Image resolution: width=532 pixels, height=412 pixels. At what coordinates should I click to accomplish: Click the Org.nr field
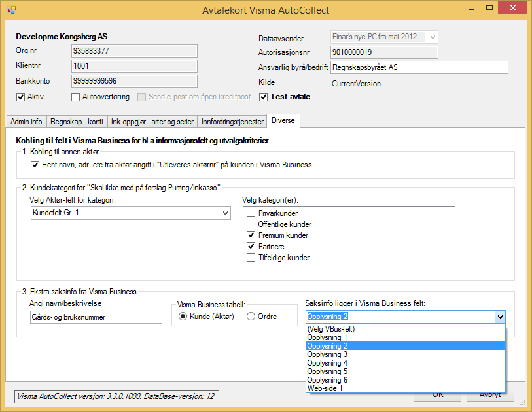pyautogui.click(x=134, y=51)
